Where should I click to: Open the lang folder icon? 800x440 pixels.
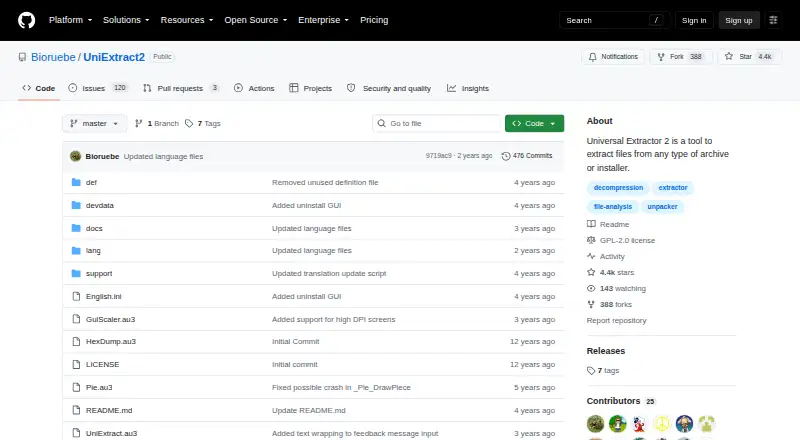(x=76, y=251)
